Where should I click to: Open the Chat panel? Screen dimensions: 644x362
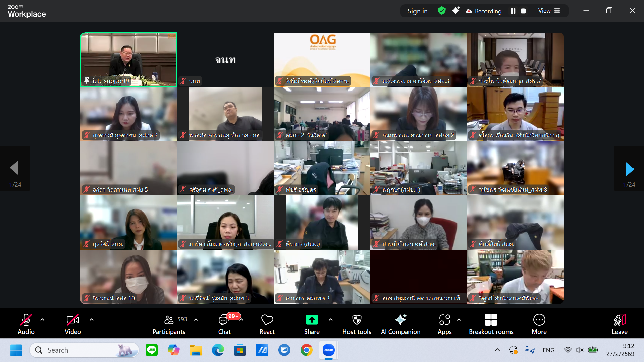click(224, 324)
